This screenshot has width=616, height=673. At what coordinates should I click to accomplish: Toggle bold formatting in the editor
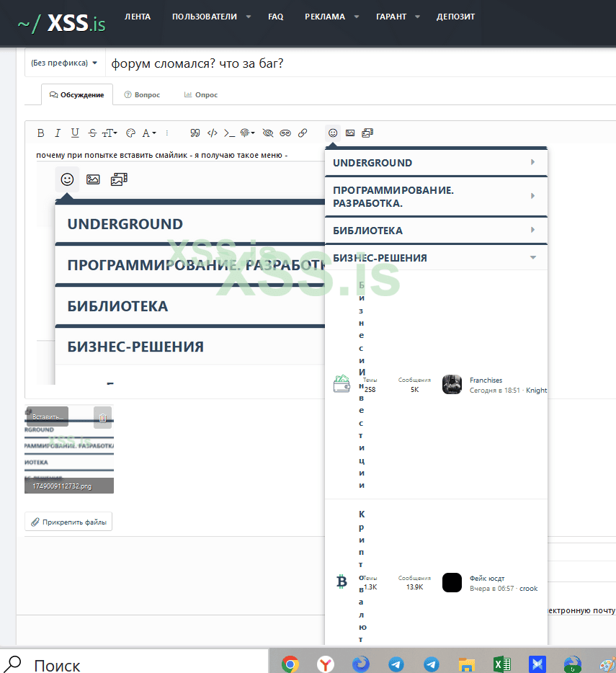[41, 133]
